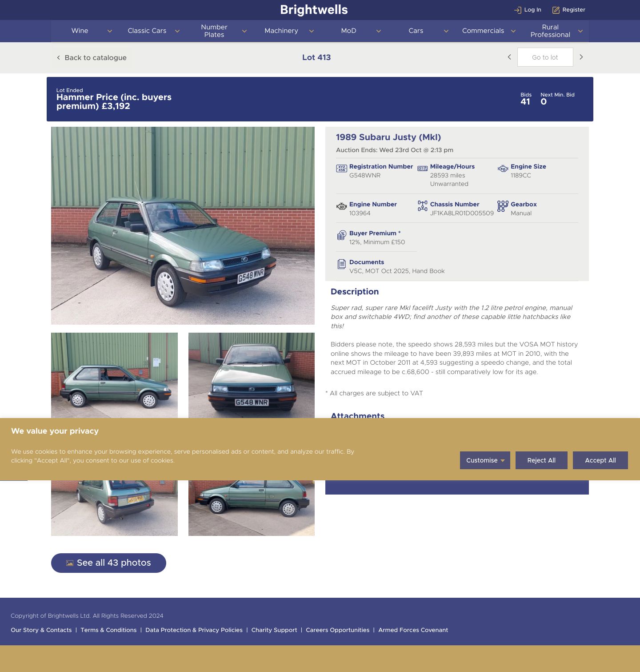Open the main Subaru Justy front-quarter photo

183,226
